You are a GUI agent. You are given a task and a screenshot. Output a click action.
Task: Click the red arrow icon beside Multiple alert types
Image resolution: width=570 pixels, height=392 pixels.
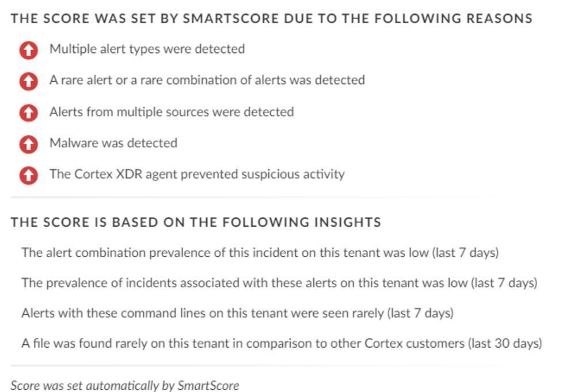pyautogui.click(x=28, y=50)
